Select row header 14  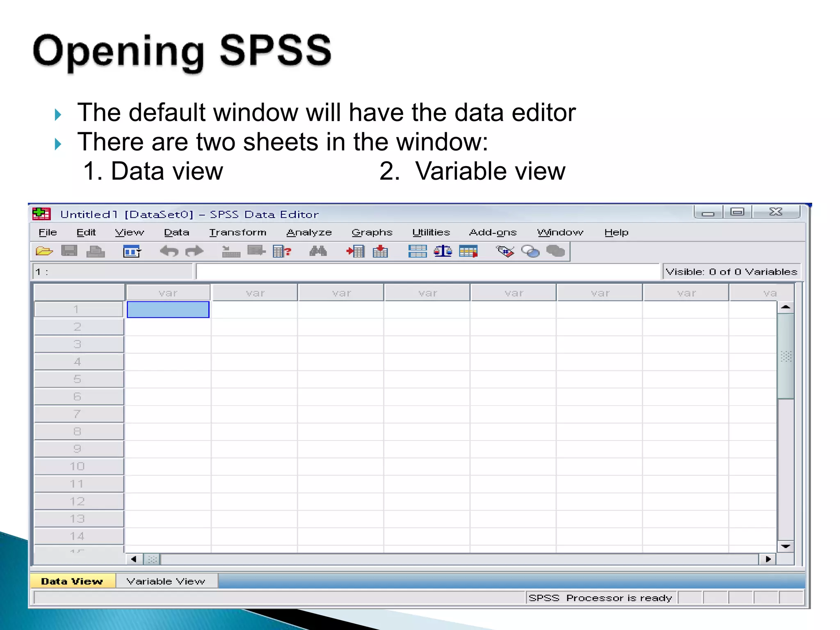[x=78, y=536]
